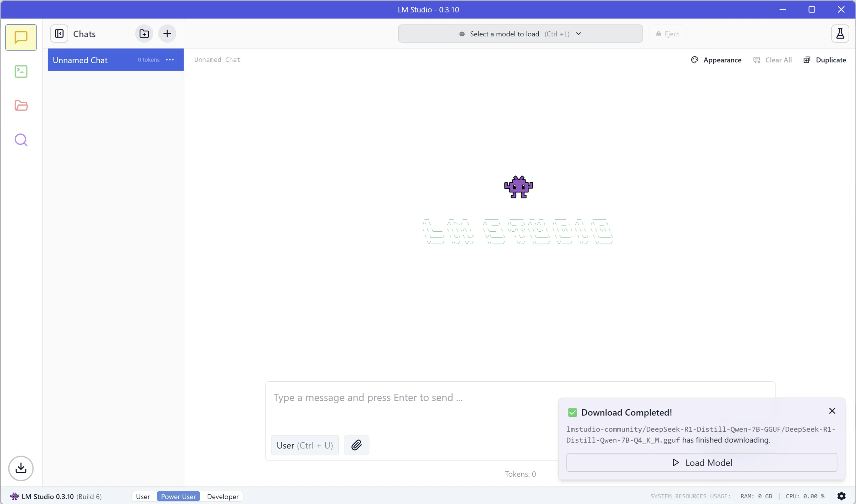Open the Appearance options
The height and width of the screenshot is (504, 856).
[716, 60]
